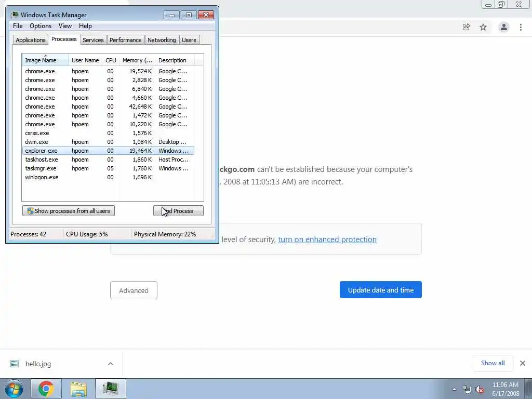Maximize the Task Manager window

click(189, 15)
